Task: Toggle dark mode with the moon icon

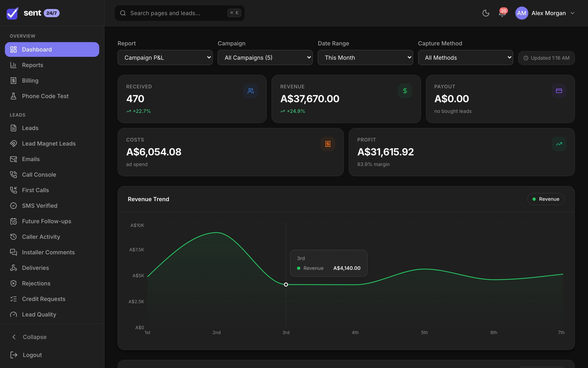Action: point(486,13)
